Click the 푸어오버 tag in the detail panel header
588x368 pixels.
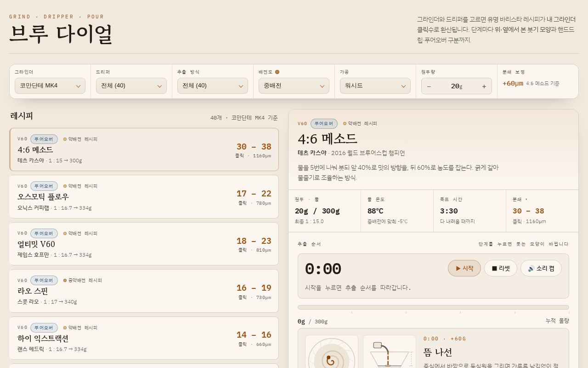coord(324,123)
